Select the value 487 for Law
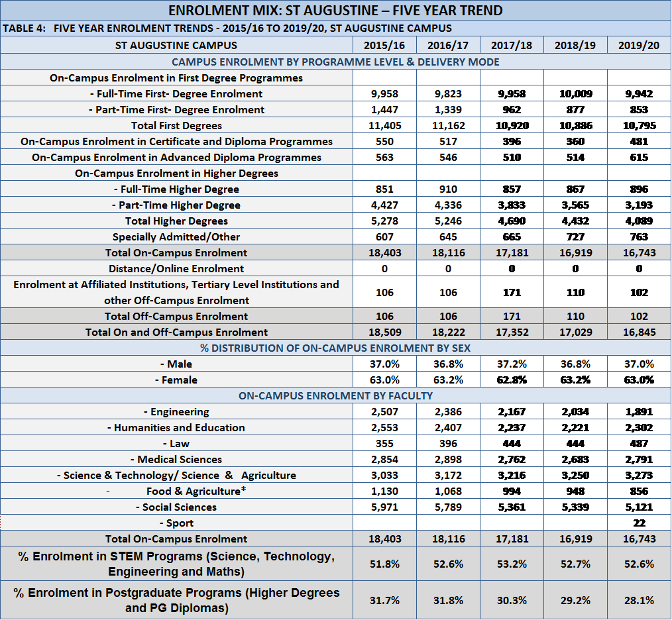672x620 pixels. point(639,443)
